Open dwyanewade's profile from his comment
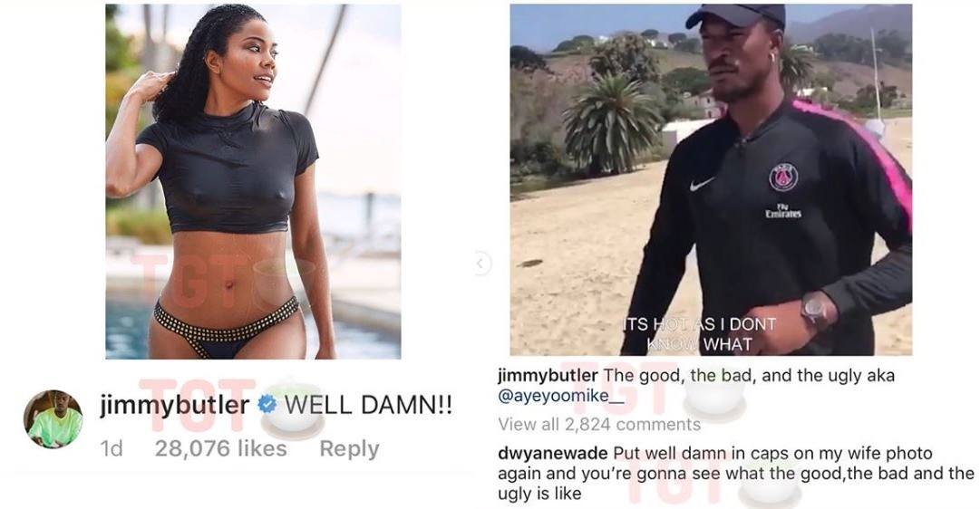The width and height of the screenshot is (980, 509). (x=552, y=454)
